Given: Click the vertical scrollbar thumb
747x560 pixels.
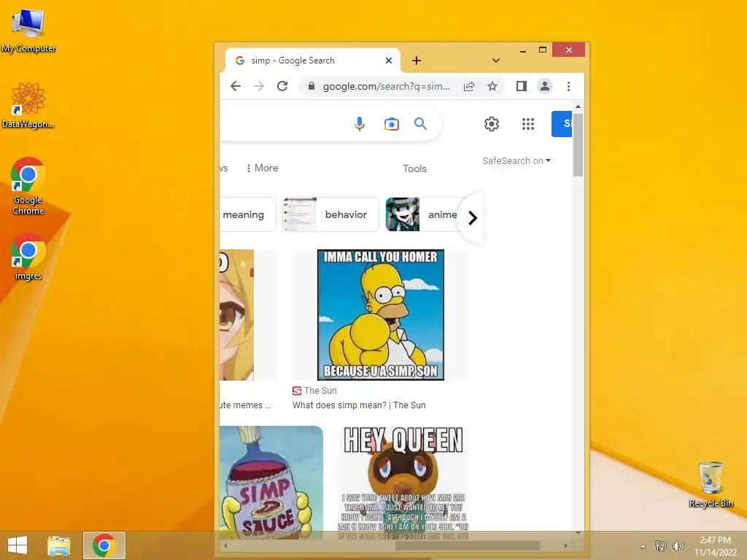Looking at the screenshot, I should tap(578, 145).
